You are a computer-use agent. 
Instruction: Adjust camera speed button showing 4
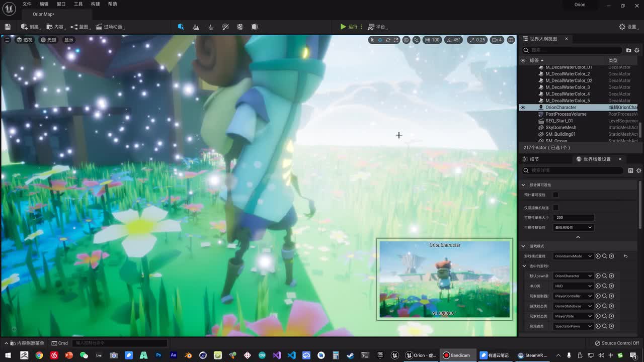click(x=497, y=40)
